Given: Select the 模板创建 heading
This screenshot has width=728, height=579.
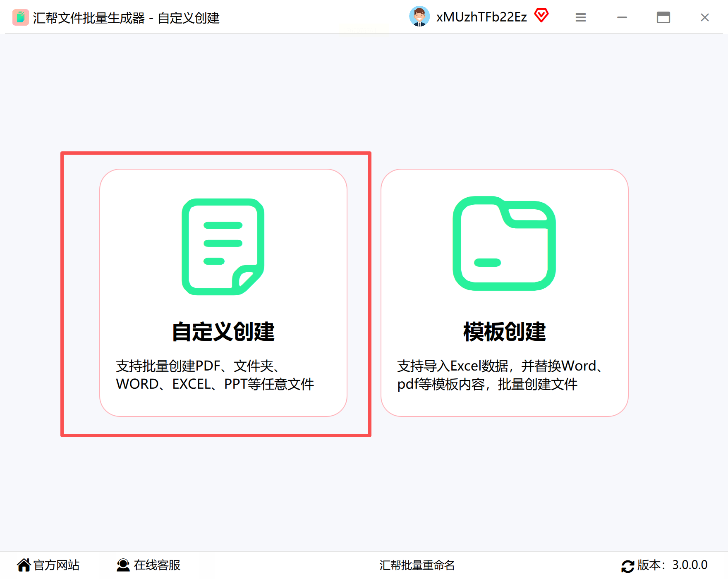Looking at the screenshot, I should (505, 332).
